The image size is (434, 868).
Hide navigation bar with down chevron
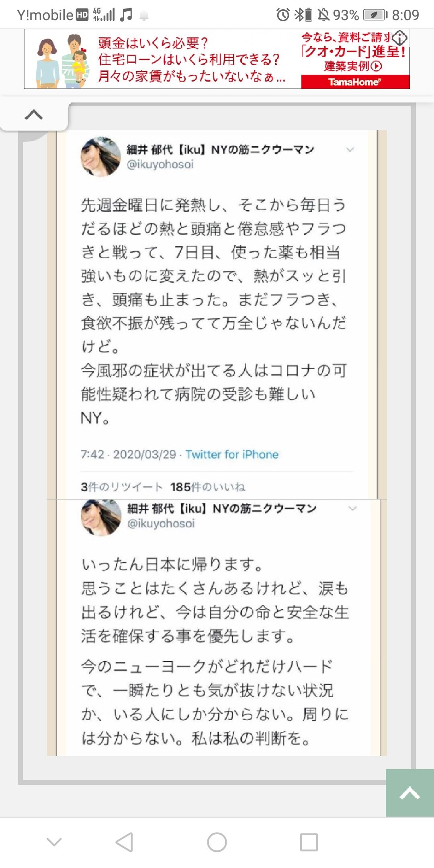click(54, 842)
